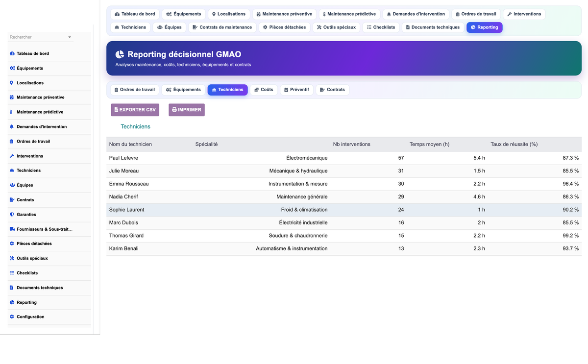The width and height of the screenshot is (588, 364).
Task: Click the Interventions wrench icon in sidebar
Action: coord(12,156)
